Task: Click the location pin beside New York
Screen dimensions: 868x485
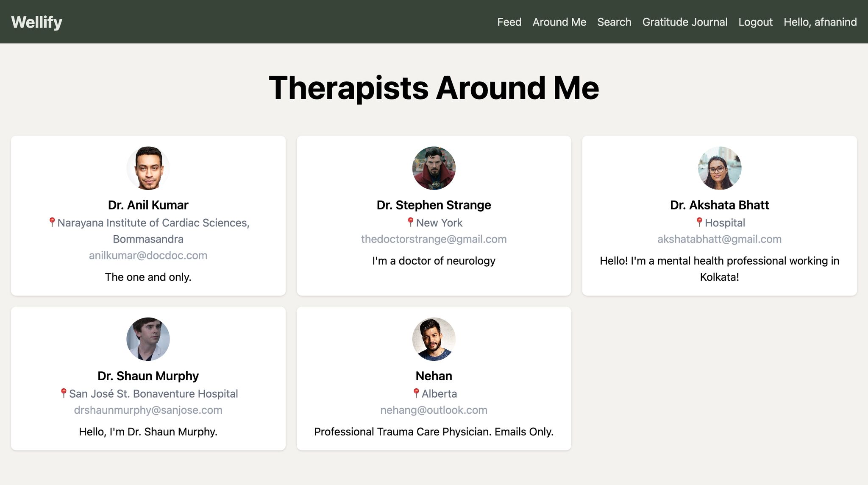Action: point(410,222)
